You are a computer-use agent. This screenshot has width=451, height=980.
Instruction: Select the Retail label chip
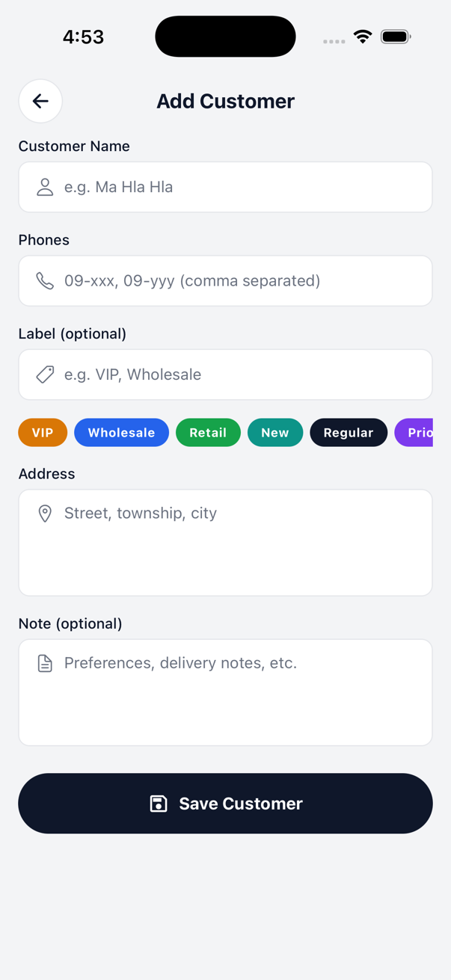click(208, 432)
